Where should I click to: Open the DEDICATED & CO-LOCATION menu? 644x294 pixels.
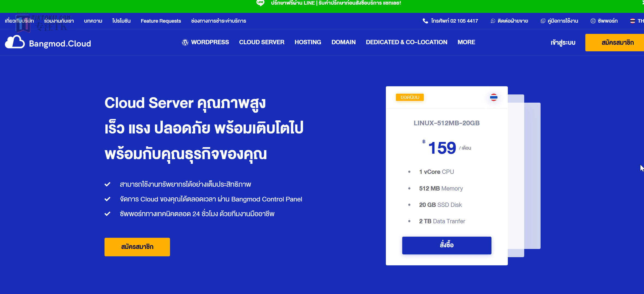pos(407,42)
